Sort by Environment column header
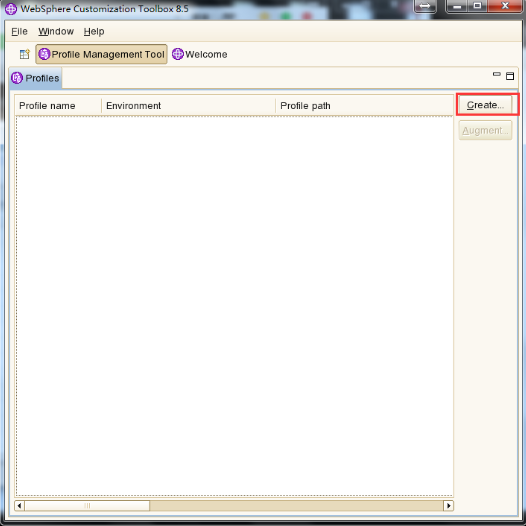Viewport: 526px width, 526px height. click(188, 106)
